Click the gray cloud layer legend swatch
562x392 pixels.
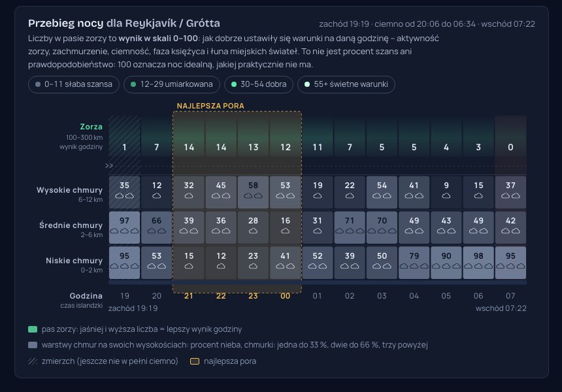click(33, 345)
